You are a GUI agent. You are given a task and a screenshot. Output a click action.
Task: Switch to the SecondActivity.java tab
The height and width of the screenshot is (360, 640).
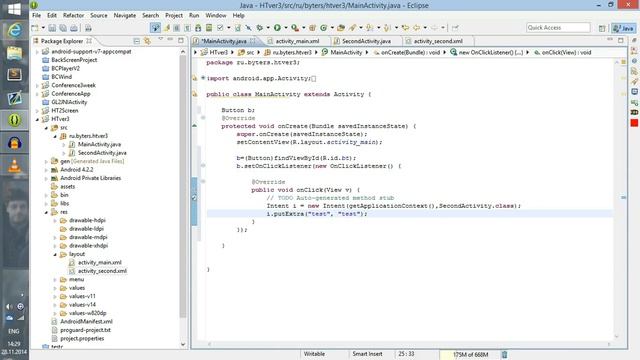pos(366,41)
